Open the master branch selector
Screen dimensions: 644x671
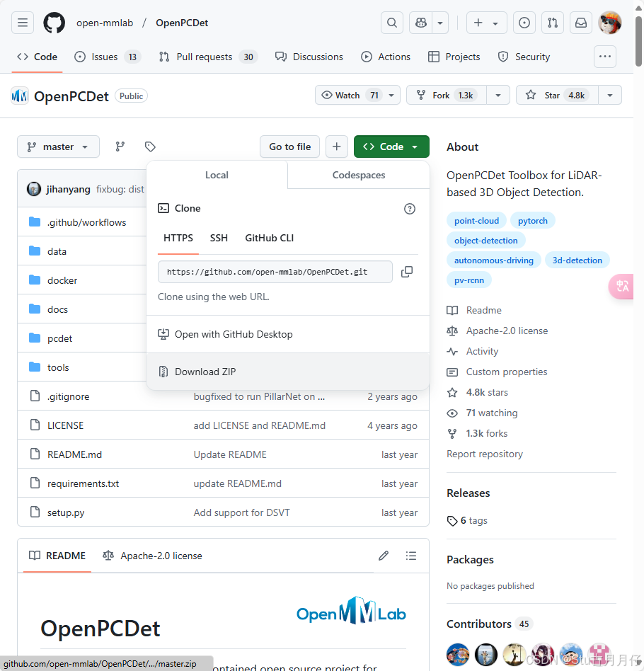click(58, 147)
